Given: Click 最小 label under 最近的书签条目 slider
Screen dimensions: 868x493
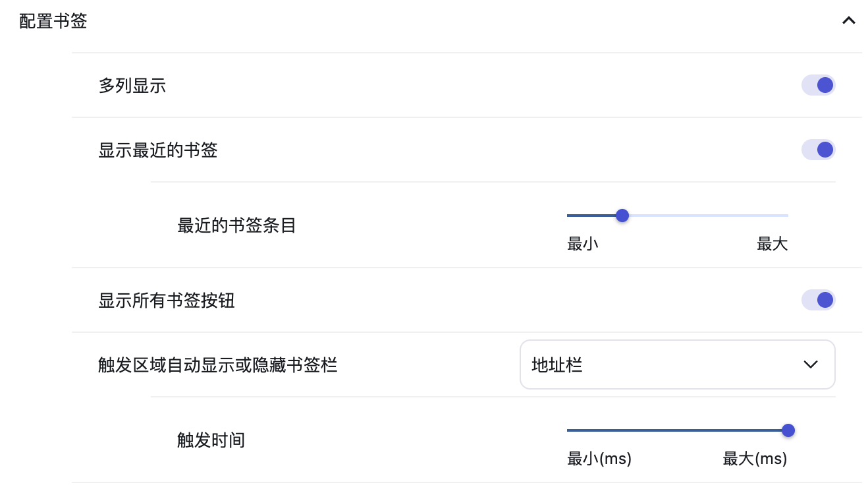Looking at the screenshot, I should [x=582, y=244].
